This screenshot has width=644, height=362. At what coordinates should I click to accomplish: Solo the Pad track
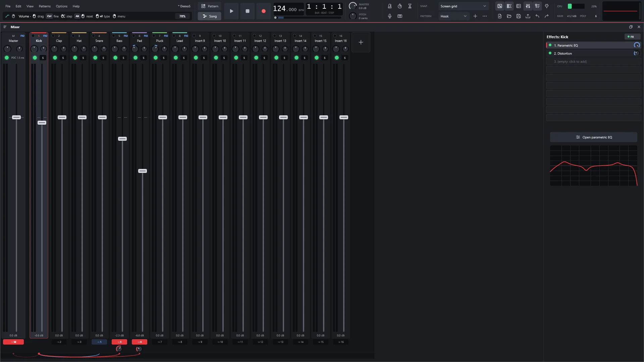pyautogui.click(x=144, y=58)
